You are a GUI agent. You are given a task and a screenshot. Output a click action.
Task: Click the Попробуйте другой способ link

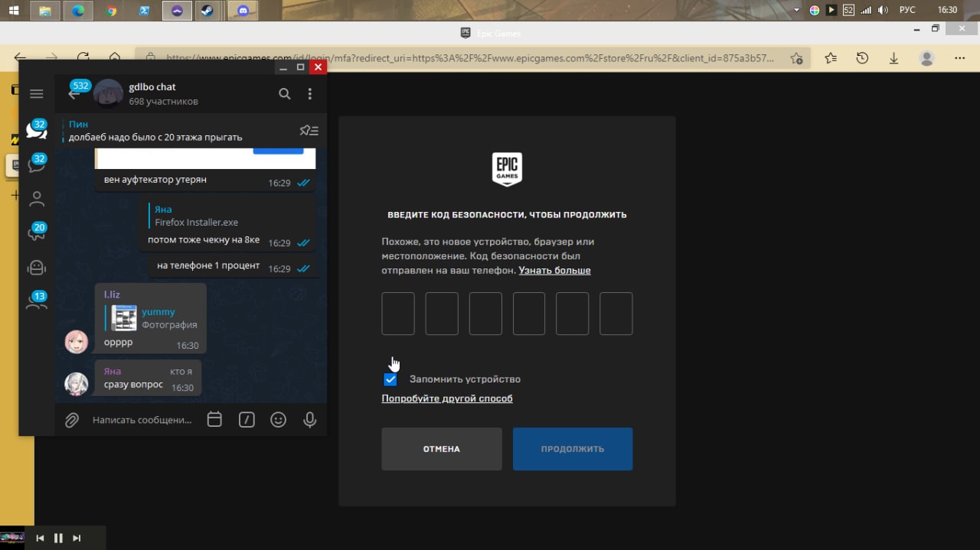pyautogui.click(x=447, y=399)
